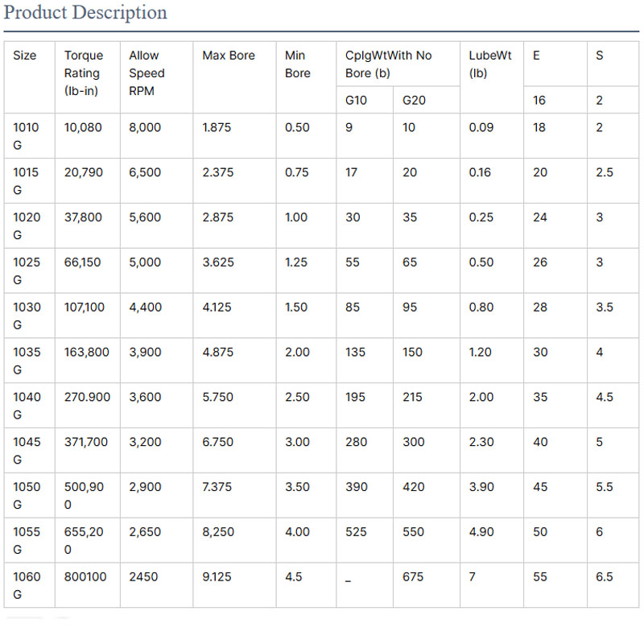Select the 1030 G size cell
Screen dimensions: 644x644
(26, 316)
